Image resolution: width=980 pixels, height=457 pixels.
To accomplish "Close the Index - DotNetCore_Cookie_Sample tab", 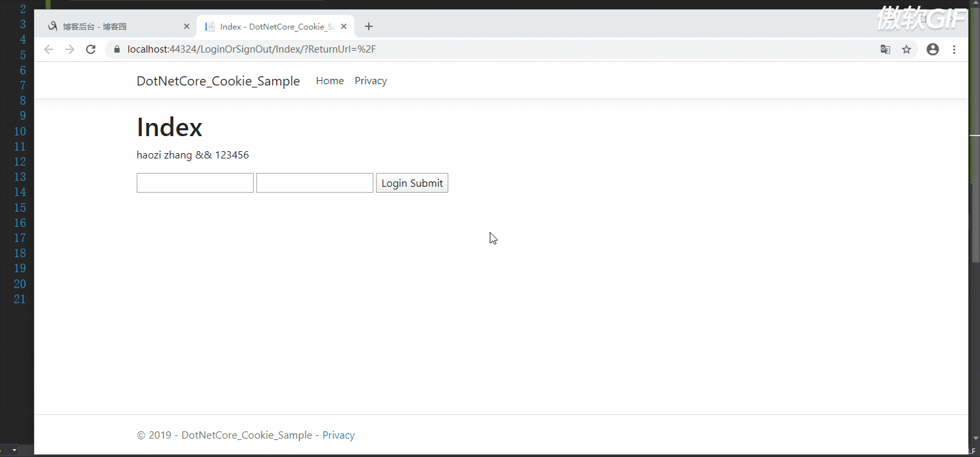I will click(x=343, y=26).
